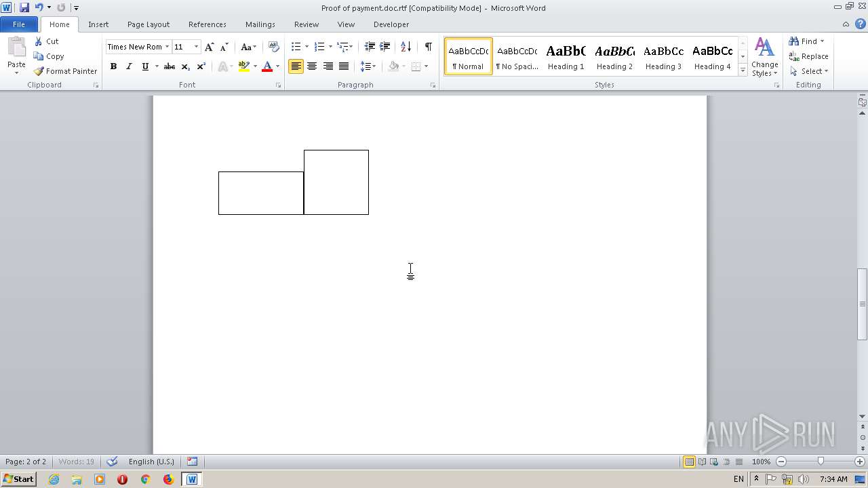Toggle Superscript formatting
The image size is (868, 488).
201,66
